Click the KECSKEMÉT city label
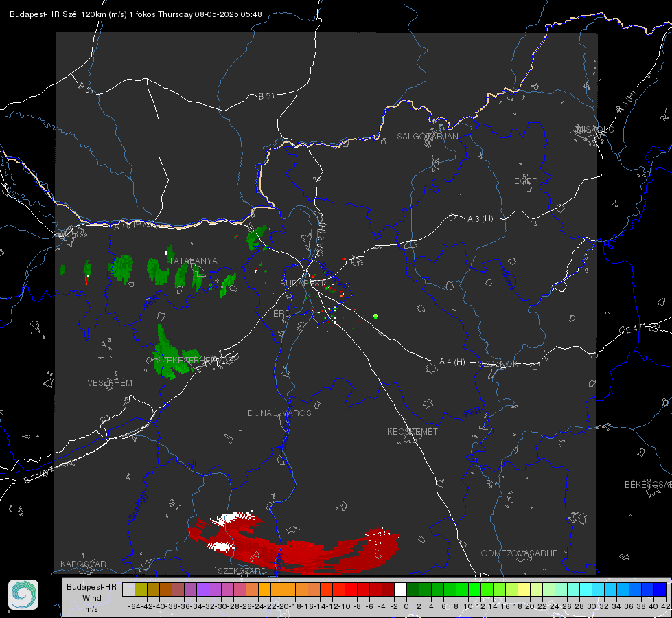This screenshot has width=672, height=618. (413, 431)
